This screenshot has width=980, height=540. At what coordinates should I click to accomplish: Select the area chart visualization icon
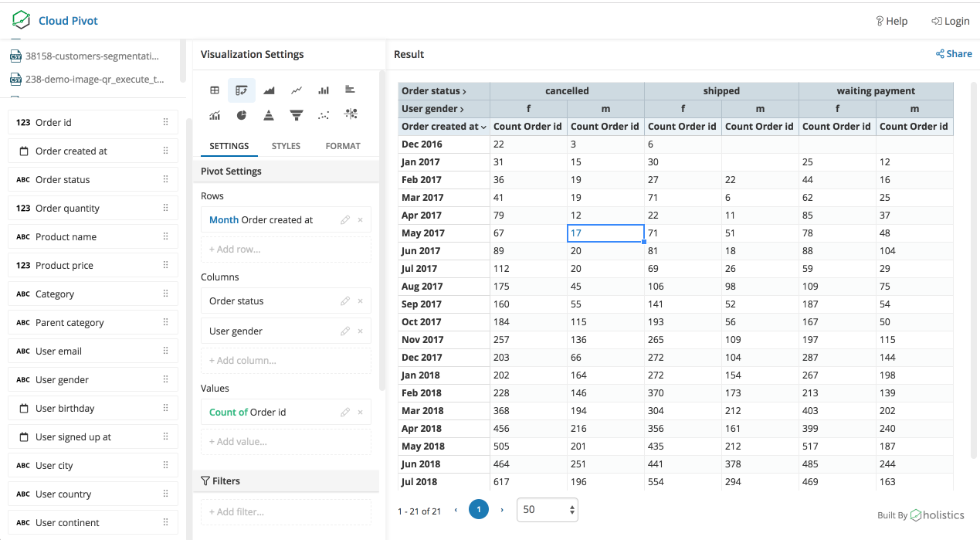point(269,90)
